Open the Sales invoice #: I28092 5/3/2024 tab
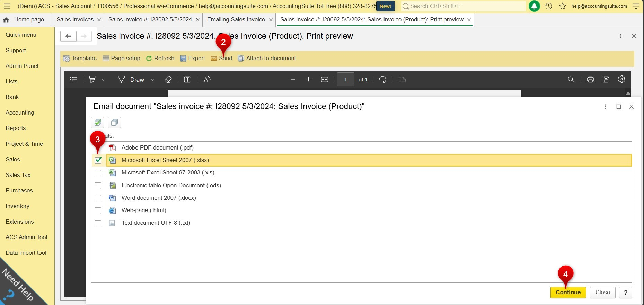The height and width of the screenshot is (305, 644). [x=150, y=20]
